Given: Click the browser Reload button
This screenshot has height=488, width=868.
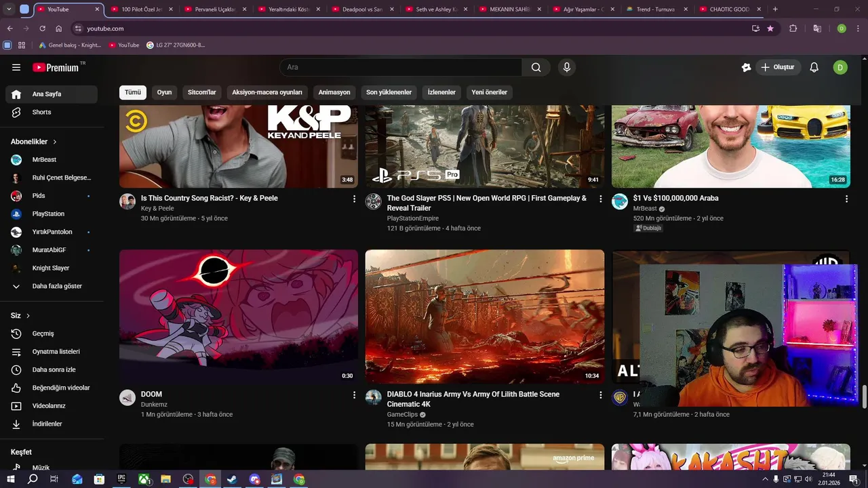Looking at the screenshot, I should [42, 28].
